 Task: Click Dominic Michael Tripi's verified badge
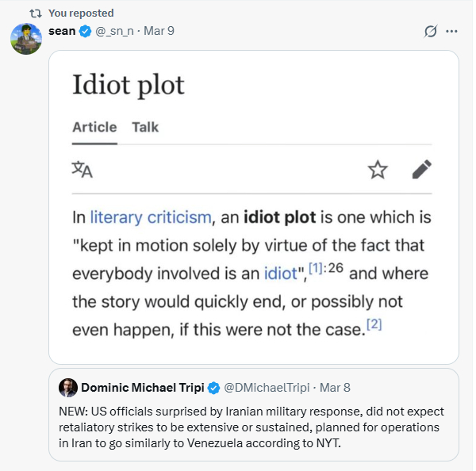[213, 388]
